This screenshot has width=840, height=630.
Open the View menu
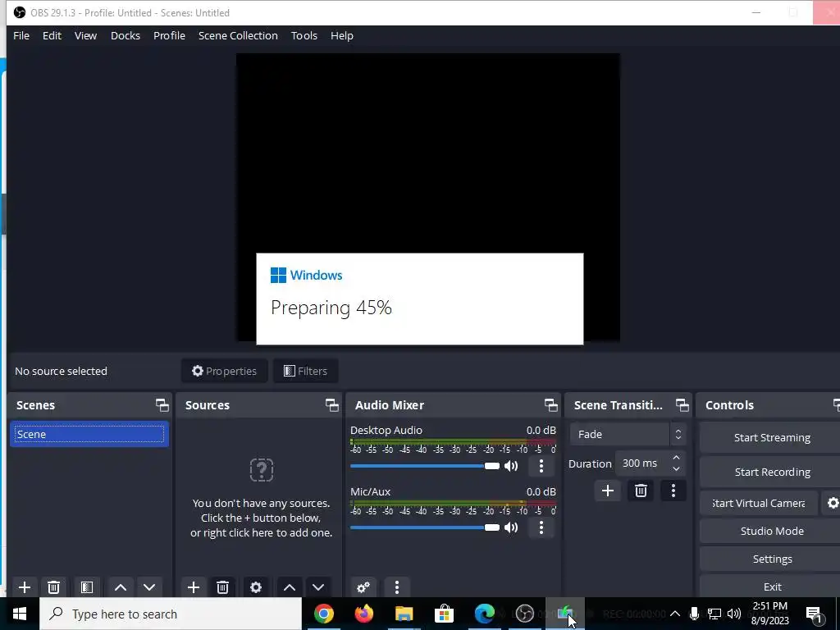click(x=85, y=35)
